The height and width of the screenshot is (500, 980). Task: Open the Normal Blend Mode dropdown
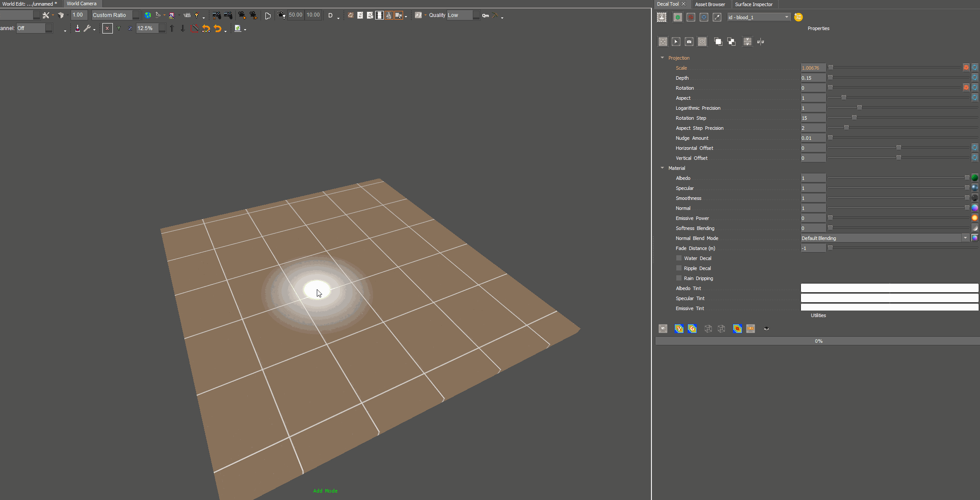[x=885, y=238]
